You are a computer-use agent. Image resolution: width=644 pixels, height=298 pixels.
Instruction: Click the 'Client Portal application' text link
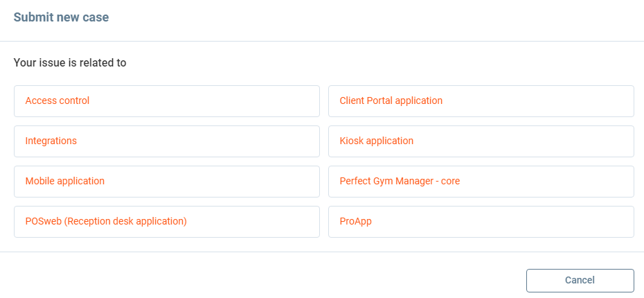391,101
